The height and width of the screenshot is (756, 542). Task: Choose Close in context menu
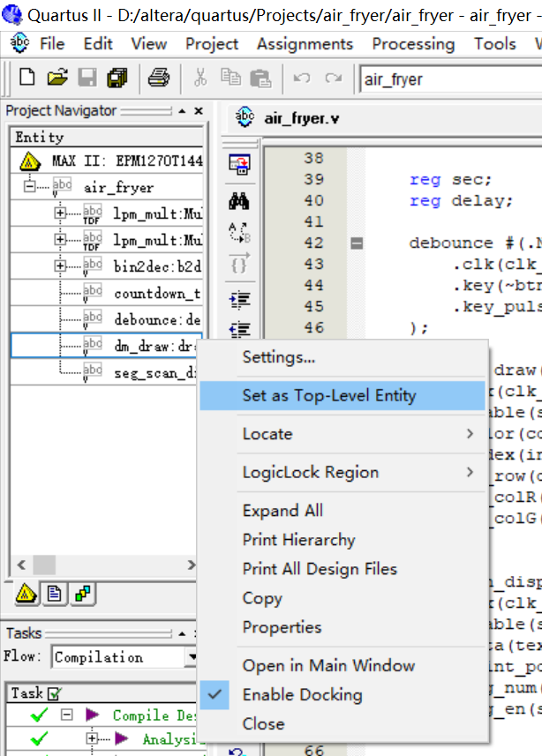pos(343,723)
